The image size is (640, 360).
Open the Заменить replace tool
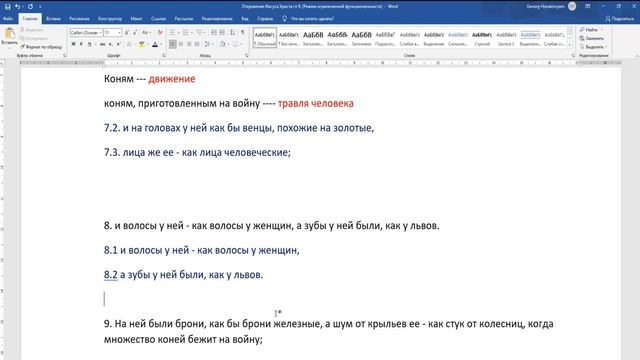591,38
